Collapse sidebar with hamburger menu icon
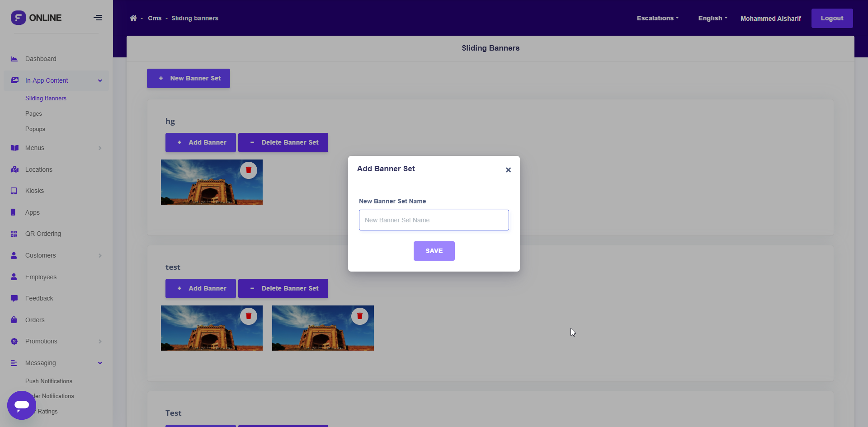Viewport: 868px width, 427px height. tap(98, 18)
